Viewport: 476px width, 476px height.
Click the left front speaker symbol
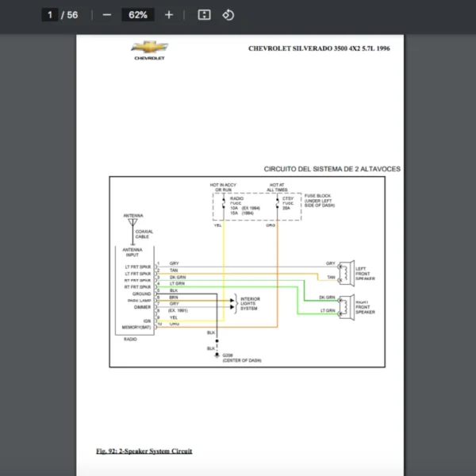(346, 272)
